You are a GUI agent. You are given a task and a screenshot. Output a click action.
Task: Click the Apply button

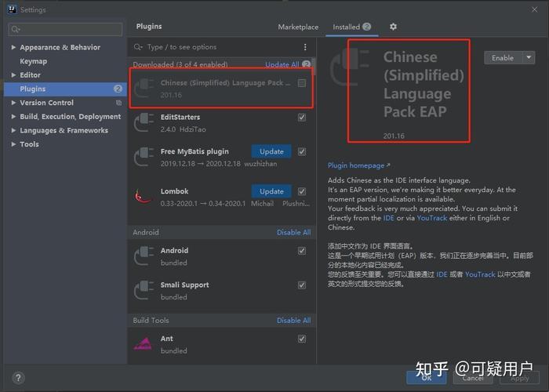(519, 378)
